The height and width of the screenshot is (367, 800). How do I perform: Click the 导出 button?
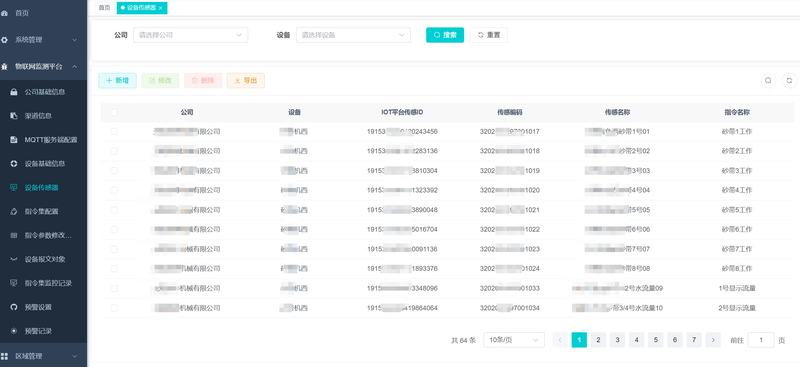pos(245,81)
